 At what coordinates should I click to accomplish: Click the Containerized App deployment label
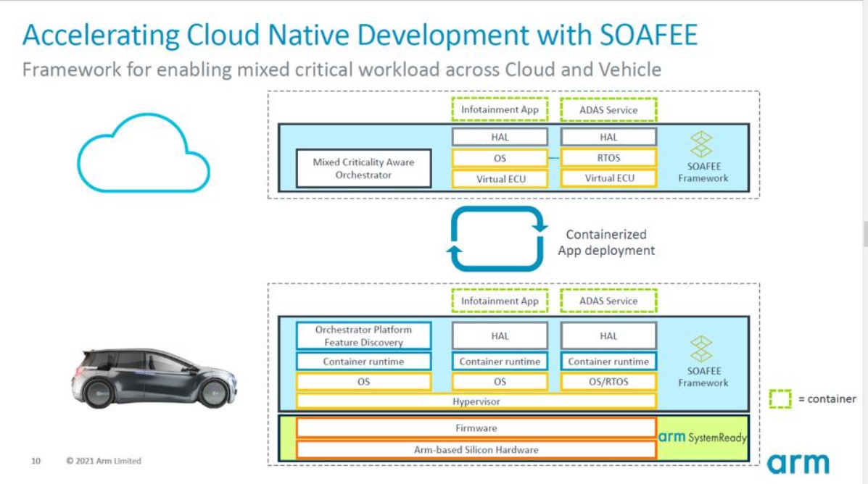click(605, 243)
